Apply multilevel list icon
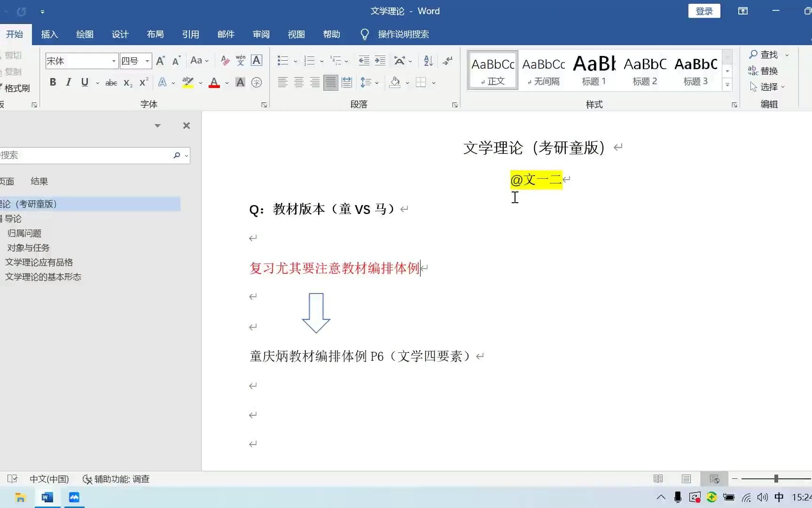 [336, 60]
